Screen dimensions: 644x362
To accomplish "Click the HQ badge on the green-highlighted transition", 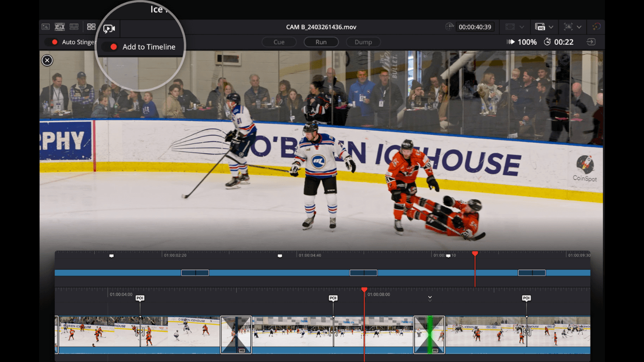I will tap(435, 350).
